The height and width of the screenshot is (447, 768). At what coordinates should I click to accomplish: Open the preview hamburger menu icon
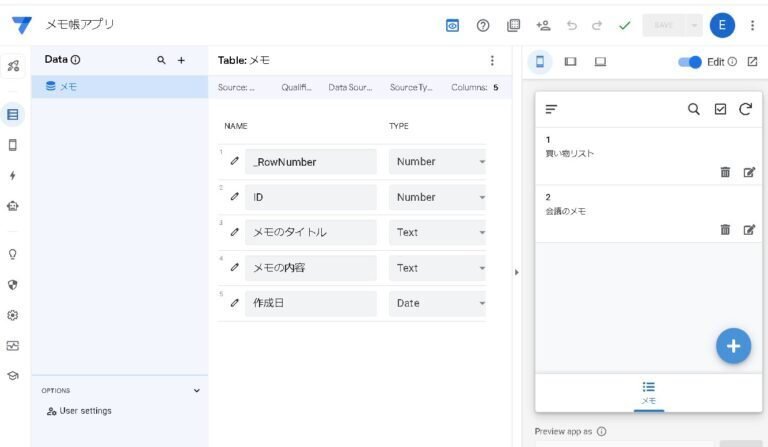pyautogui.click(x=552, y=109)
